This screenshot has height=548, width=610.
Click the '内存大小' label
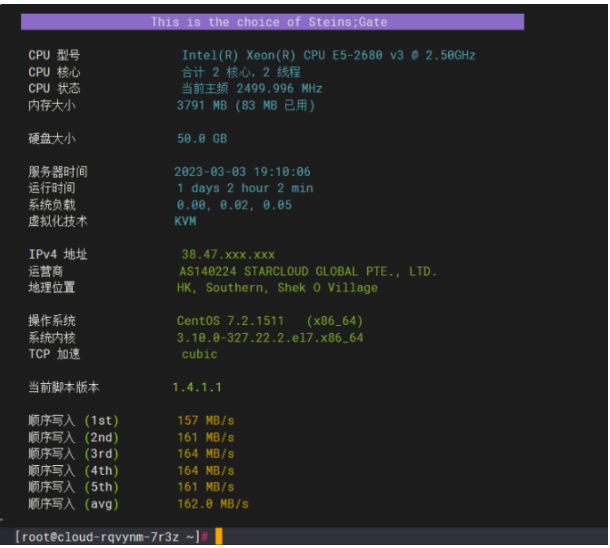pyautogui.click(x=52, y=105)
